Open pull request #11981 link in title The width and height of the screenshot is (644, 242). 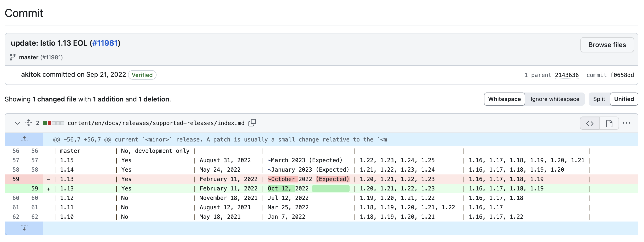coord(105,43)
